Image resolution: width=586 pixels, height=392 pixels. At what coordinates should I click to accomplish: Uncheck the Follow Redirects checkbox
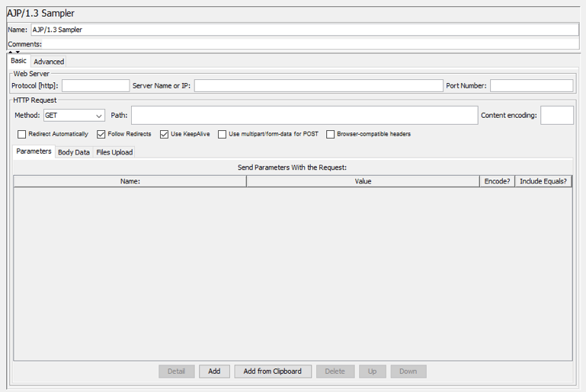pyautogui.click(x=101, y=134)
